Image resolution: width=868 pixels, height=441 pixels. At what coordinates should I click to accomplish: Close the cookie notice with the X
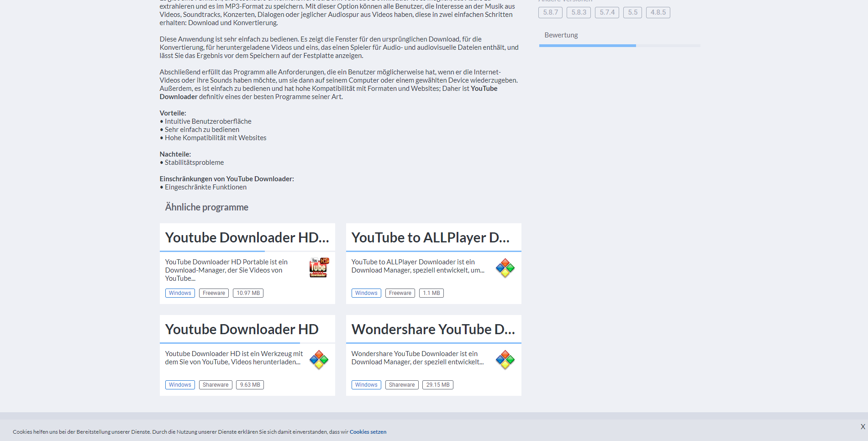coord(863,426)
